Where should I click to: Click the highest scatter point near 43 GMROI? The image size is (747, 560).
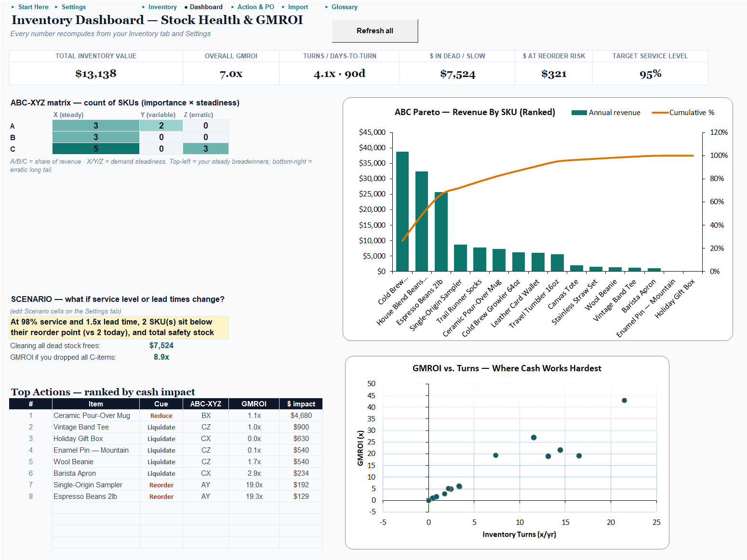(624, 401)
